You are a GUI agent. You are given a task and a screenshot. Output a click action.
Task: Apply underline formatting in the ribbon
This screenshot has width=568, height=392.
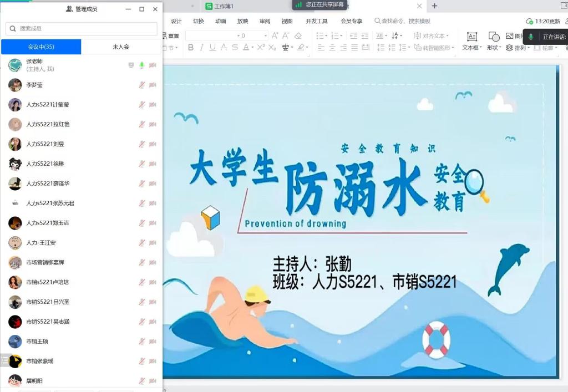pyautogui.click(x=212, y=48)
